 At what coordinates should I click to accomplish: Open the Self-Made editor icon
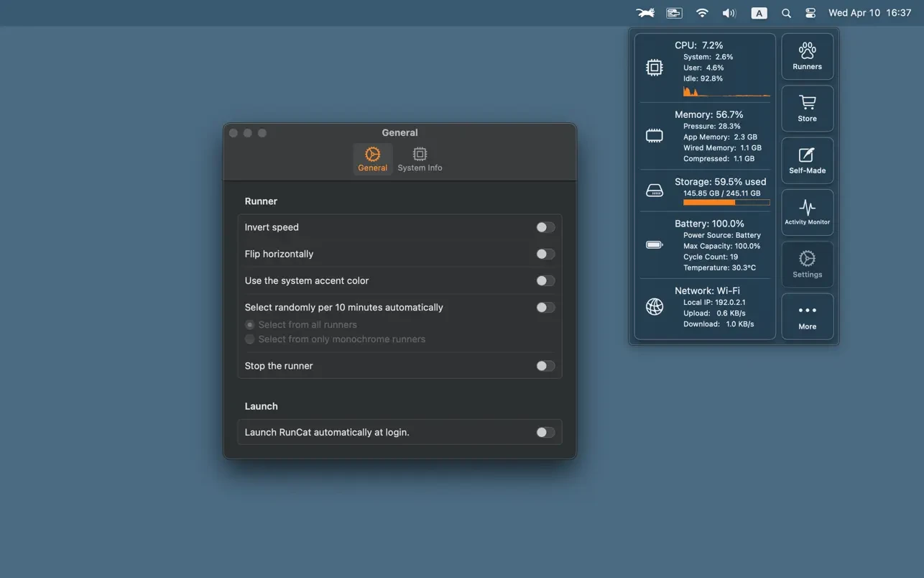coord(807,160)
